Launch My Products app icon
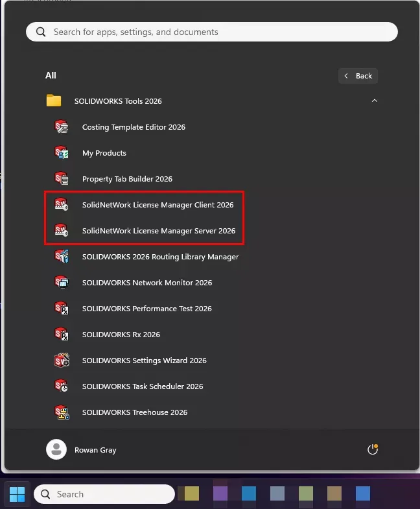Viewport: 420px width, 509px height. [62, 153]
